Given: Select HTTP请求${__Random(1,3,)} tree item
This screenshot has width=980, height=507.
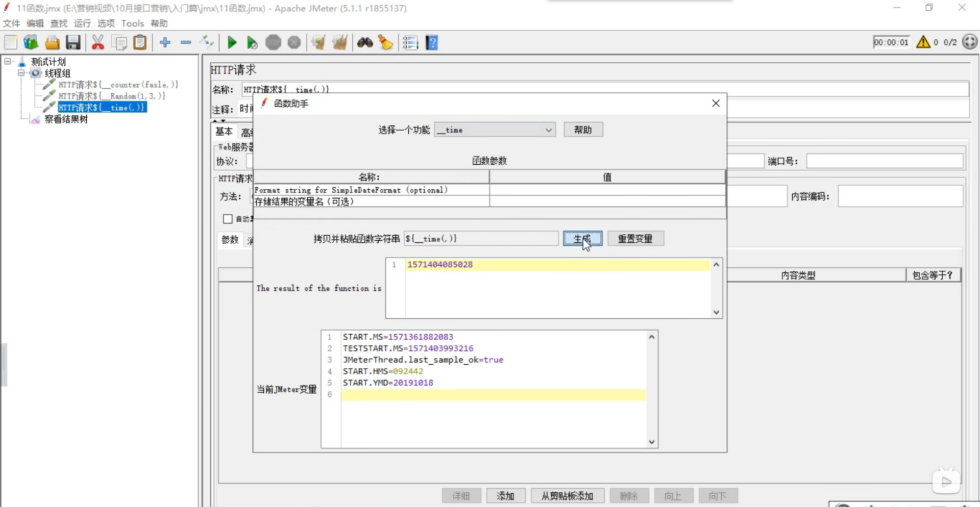Looking at the screenshot, I should pyautogui.click(x=112, y=96).
